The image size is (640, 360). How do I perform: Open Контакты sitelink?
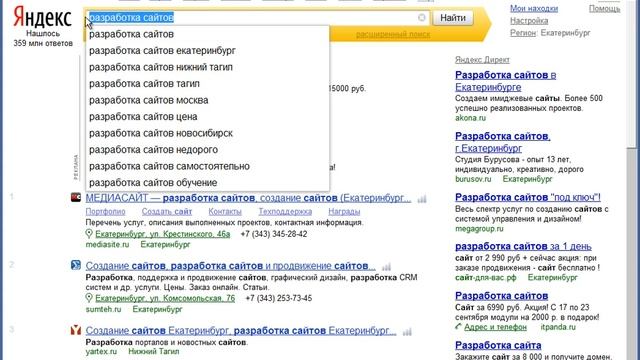pyautogui.click(x=225, y=211)
